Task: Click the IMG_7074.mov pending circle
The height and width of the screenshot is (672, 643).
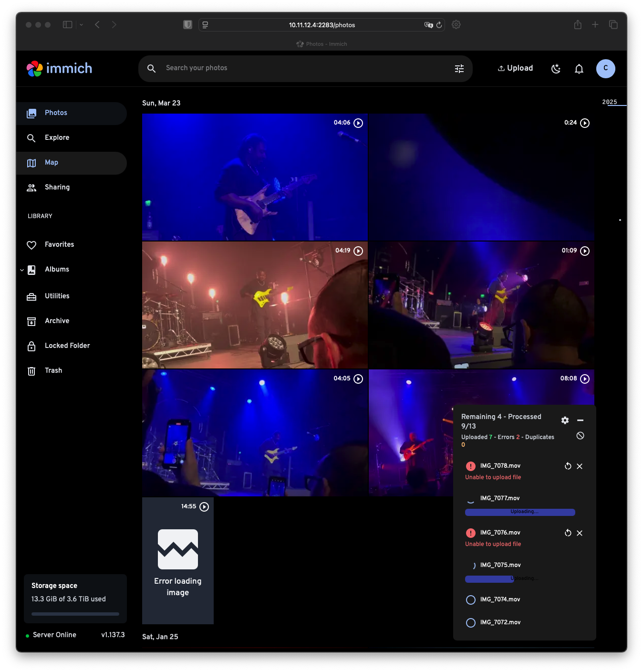Action: [x=471, y=600]
